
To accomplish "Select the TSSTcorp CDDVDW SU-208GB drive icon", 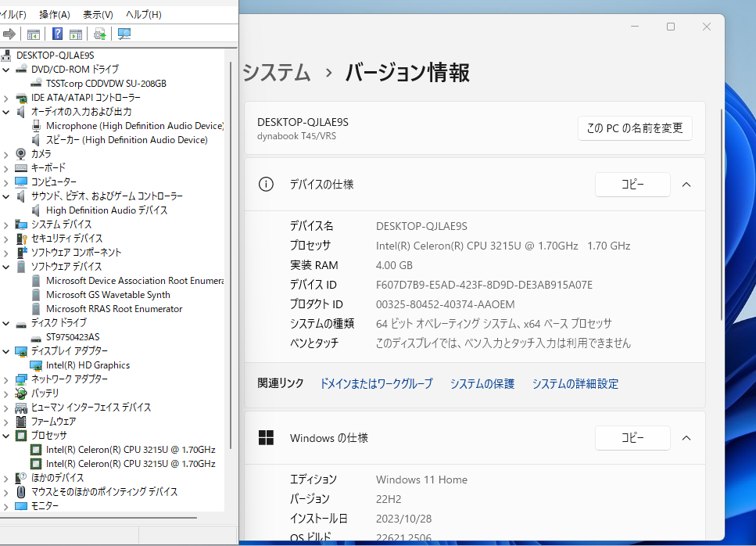I will 36,84.
